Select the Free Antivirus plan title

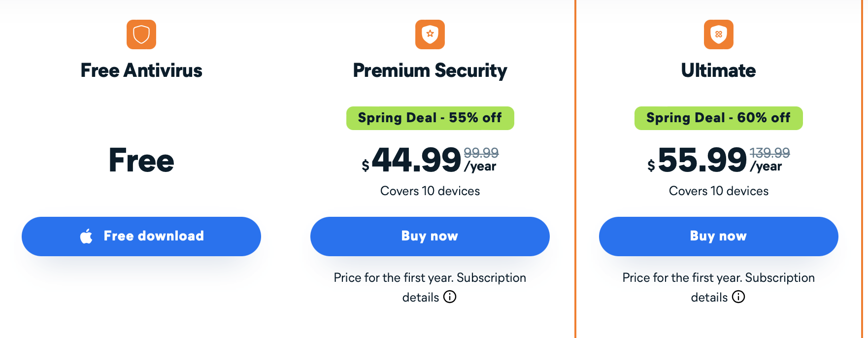click(x=141, y=70)
